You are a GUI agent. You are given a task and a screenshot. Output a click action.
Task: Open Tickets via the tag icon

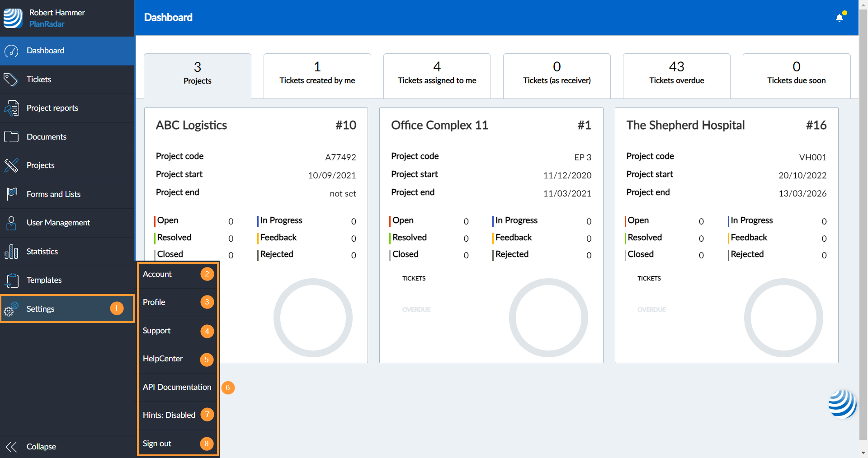tap(11, 79)
